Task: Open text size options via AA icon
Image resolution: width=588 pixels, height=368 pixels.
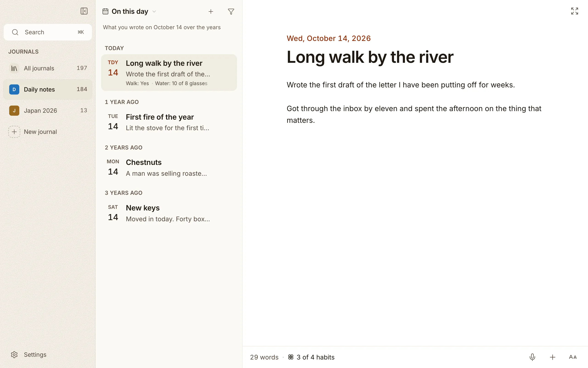Action: 573,357
